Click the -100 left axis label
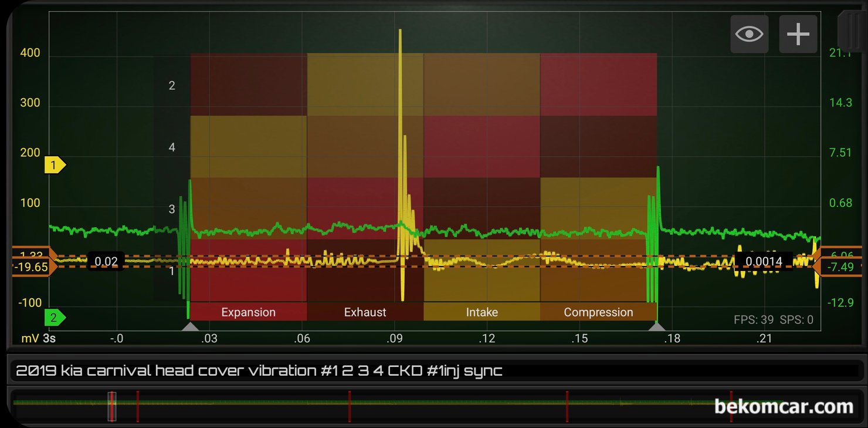Viewport: 868px width, 428px height. click(x=28, y=303)
